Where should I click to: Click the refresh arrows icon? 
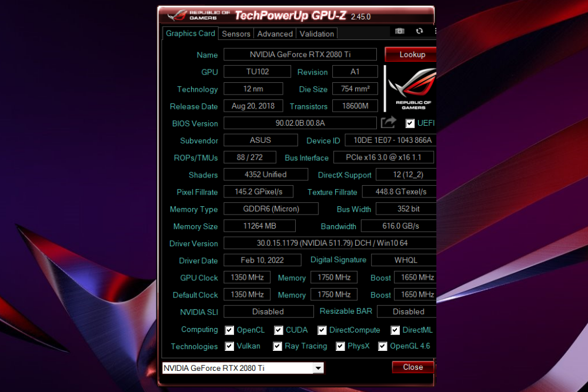(419, 31)
